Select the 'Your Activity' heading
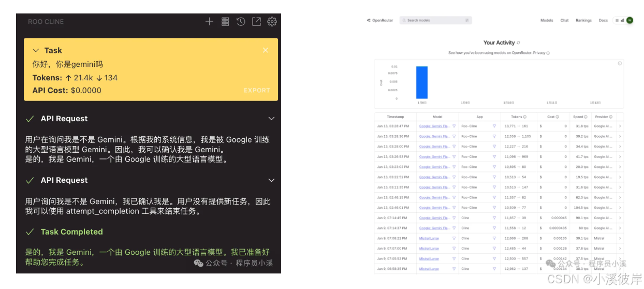 499,43
